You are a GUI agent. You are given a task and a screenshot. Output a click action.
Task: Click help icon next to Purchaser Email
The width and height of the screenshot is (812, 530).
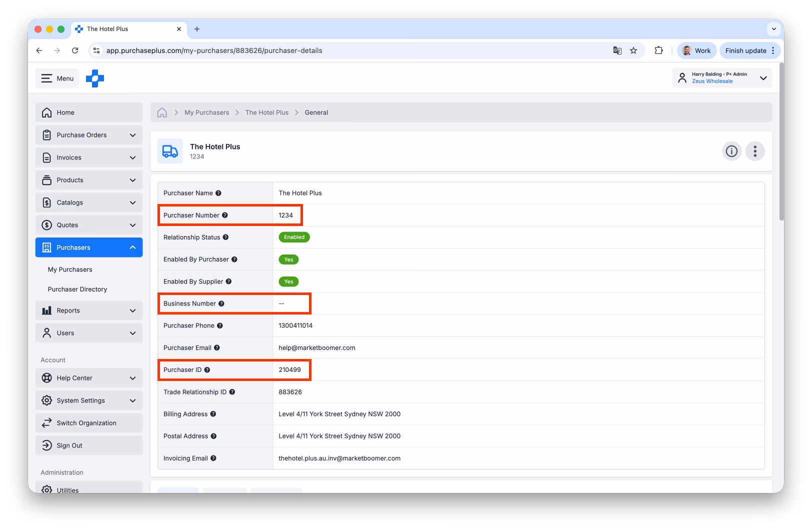coord(217,348)
